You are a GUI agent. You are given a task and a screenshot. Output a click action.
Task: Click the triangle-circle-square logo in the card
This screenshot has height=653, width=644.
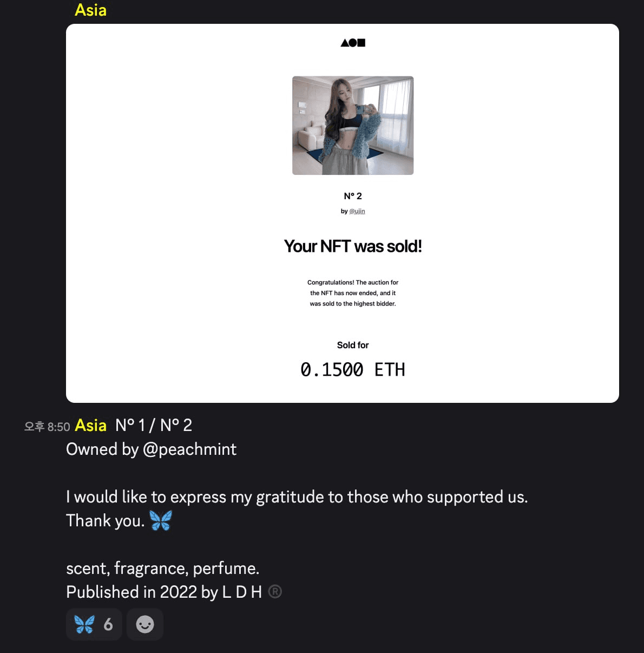coord(353,43)
